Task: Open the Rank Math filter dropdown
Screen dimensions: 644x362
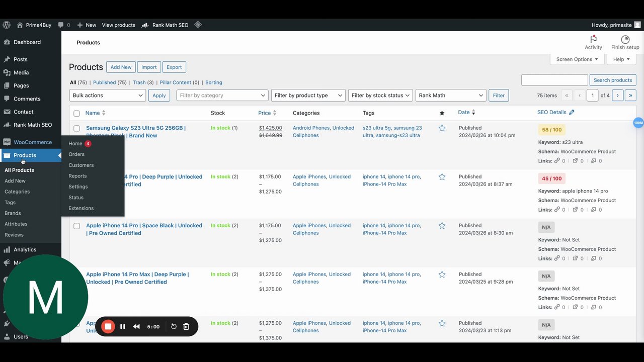Action: coord(451,96)
